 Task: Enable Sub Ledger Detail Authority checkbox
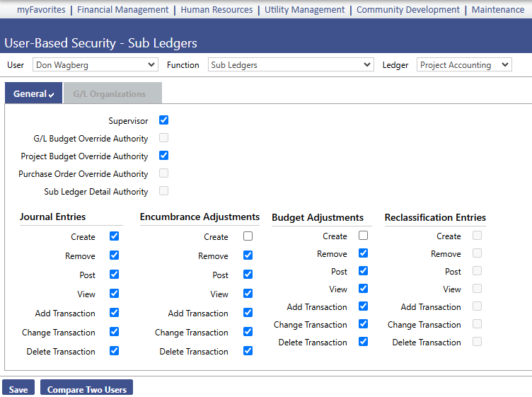[x=163, y=190]
